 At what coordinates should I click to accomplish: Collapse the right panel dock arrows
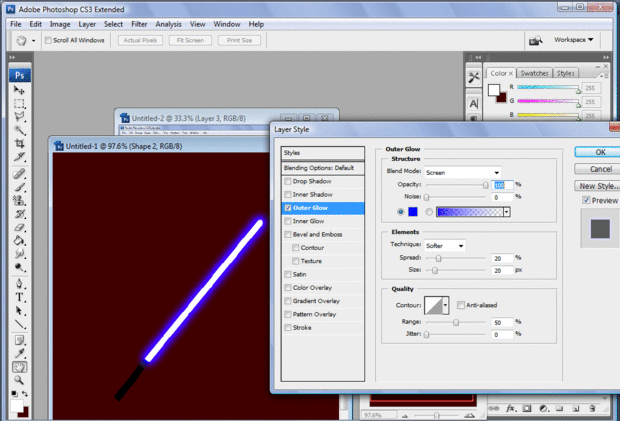click(606, 57)
